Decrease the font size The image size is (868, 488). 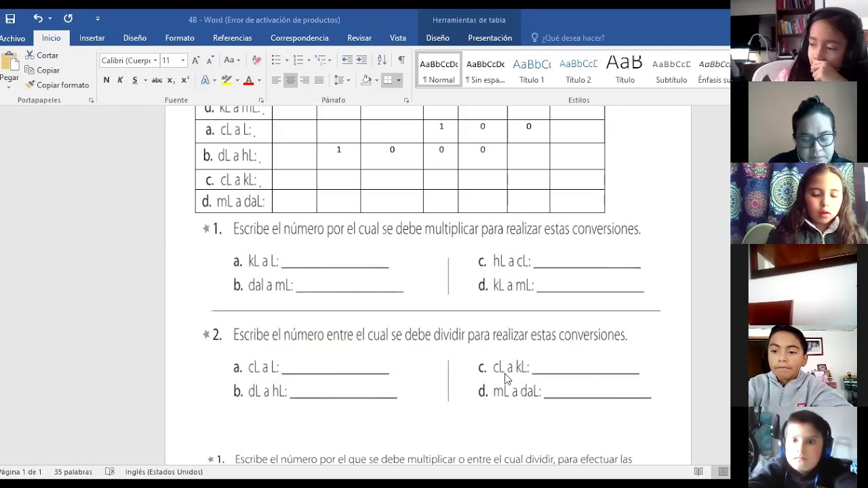(210, 61)
